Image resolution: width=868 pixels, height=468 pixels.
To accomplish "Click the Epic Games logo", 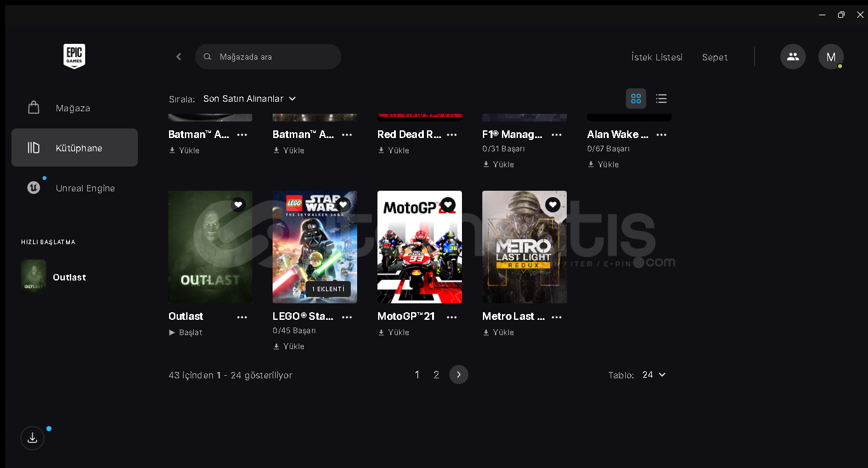I will (x=74, y=57).
